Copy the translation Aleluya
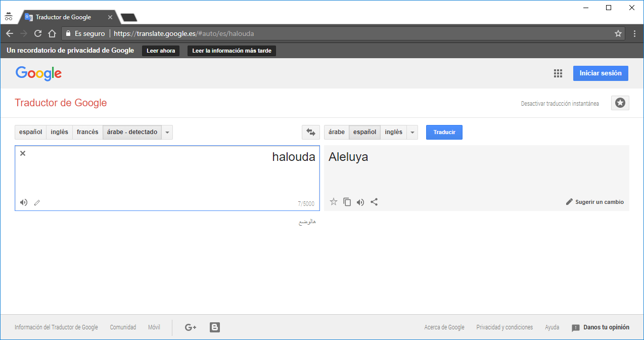The width and height of the screenshot is (644, 340). click(347, 202)
